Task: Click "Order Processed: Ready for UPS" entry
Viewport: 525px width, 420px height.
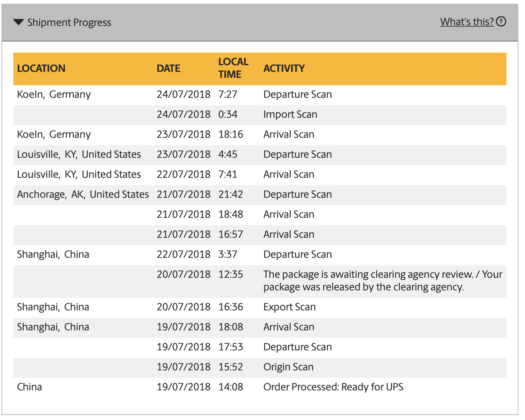Action: point(333,387)
